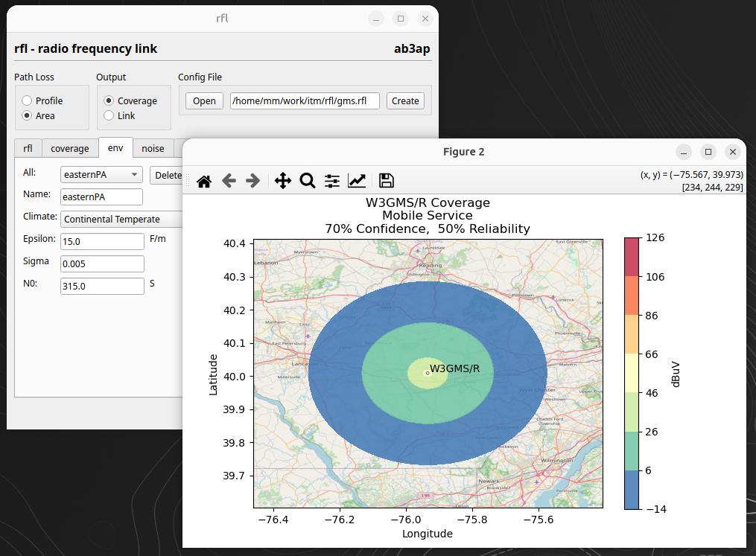The image size is (756, 556).
Task: Go forward to next view arrow
Action: [253, 181]
